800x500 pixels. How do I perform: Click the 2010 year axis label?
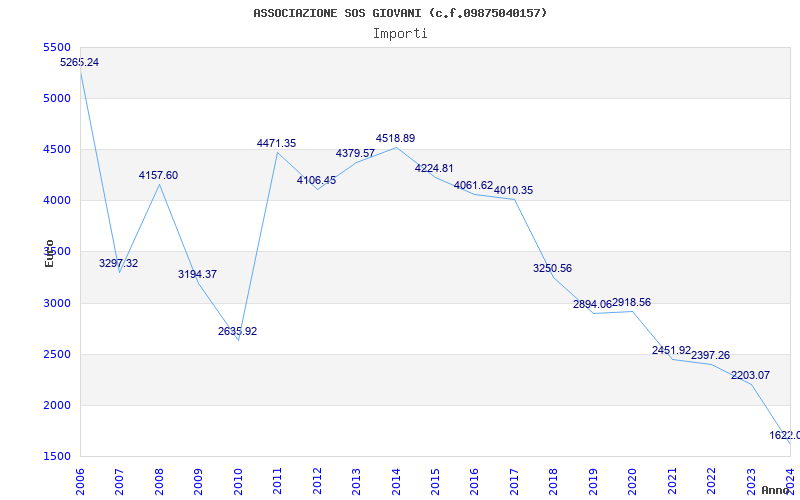[238, 482]
